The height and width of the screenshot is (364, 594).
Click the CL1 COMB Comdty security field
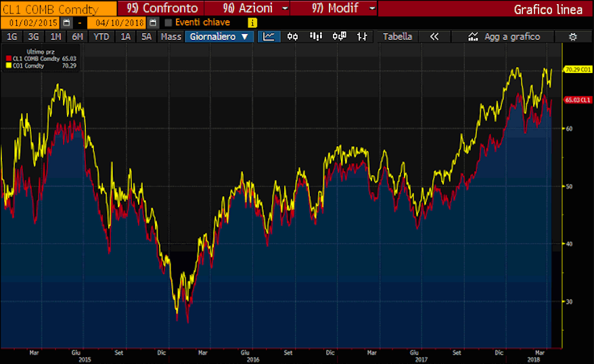click(x=58, y=9)
